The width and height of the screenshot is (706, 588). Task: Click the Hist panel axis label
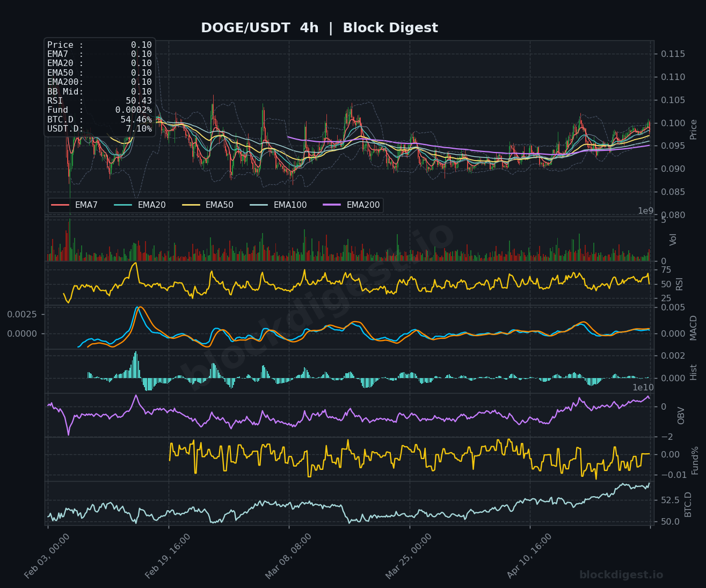click(x=693, y=372)
